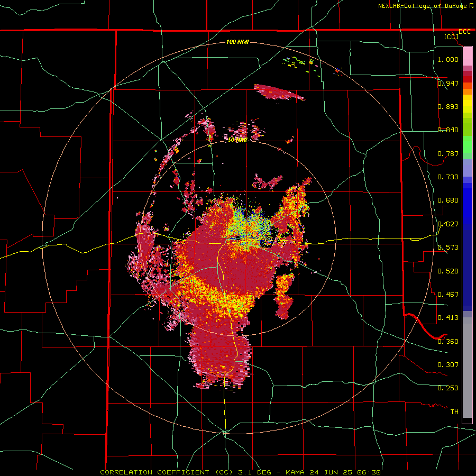Click the 0.893 scale value
This screenshot has height=476, width=476.
click(x=448, y=106)
